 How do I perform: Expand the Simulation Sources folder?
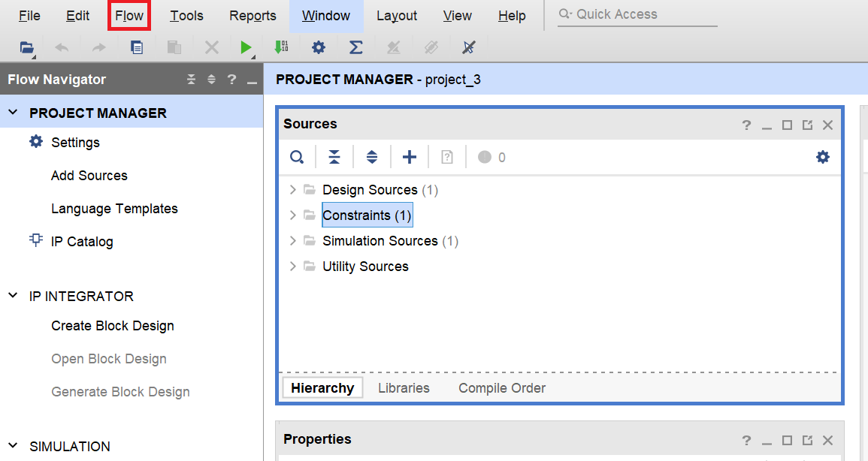click(x=293, y=241)
